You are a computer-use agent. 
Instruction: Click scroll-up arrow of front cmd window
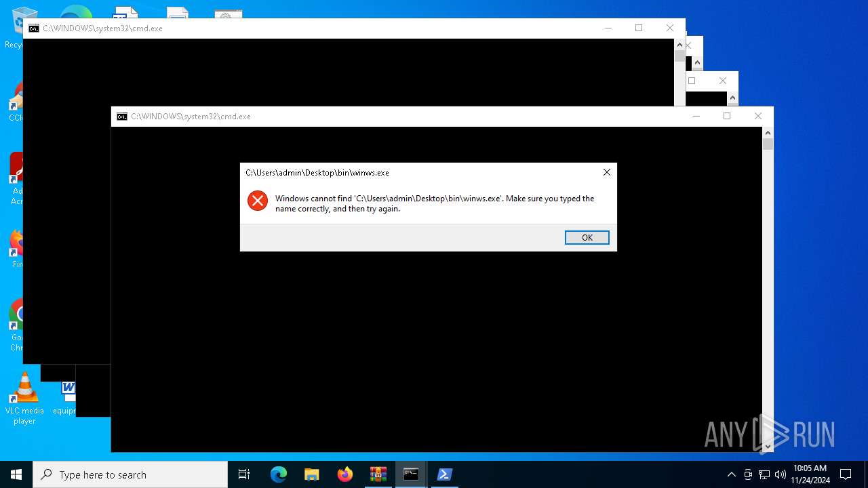768,133
